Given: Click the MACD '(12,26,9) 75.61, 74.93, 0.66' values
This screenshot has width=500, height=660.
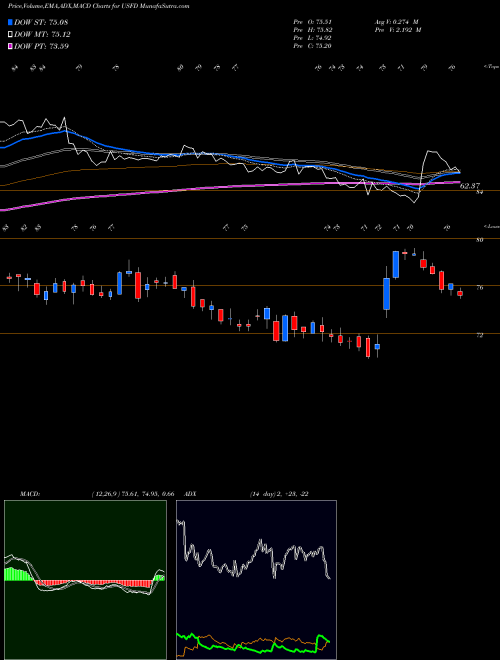Looking at the screenshot, I should coord(133,494).
